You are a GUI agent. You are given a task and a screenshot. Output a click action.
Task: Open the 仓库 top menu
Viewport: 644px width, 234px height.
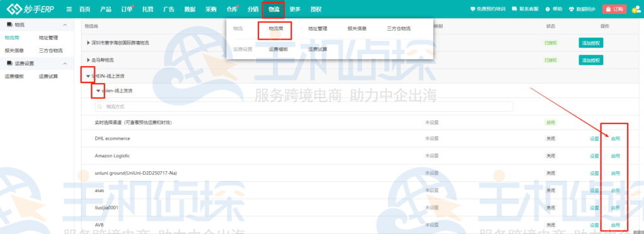pos(232,9)
